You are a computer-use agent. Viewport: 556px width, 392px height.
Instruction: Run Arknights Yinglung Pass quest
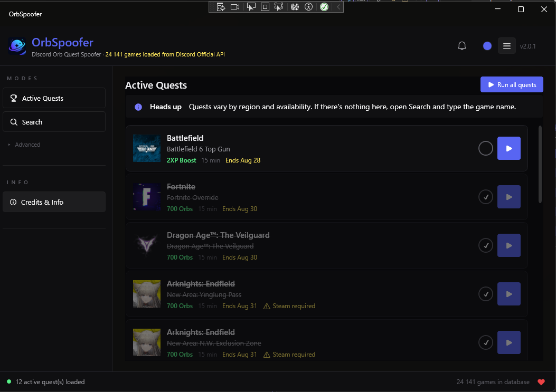[x=509, y=294]
